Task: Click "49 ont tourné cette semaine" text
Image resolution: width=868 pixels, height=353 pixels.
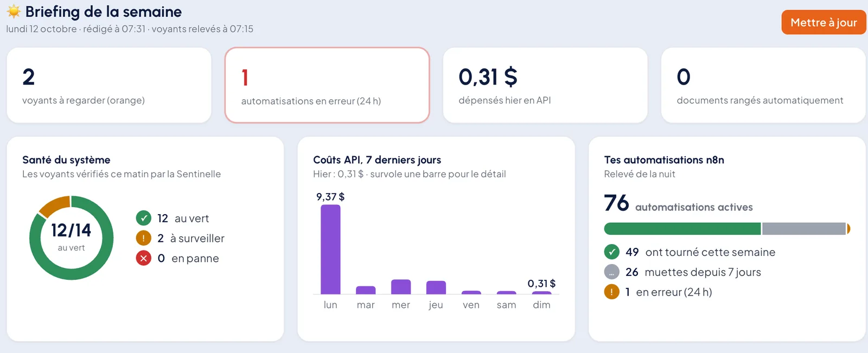Action: tap(700, 252)
